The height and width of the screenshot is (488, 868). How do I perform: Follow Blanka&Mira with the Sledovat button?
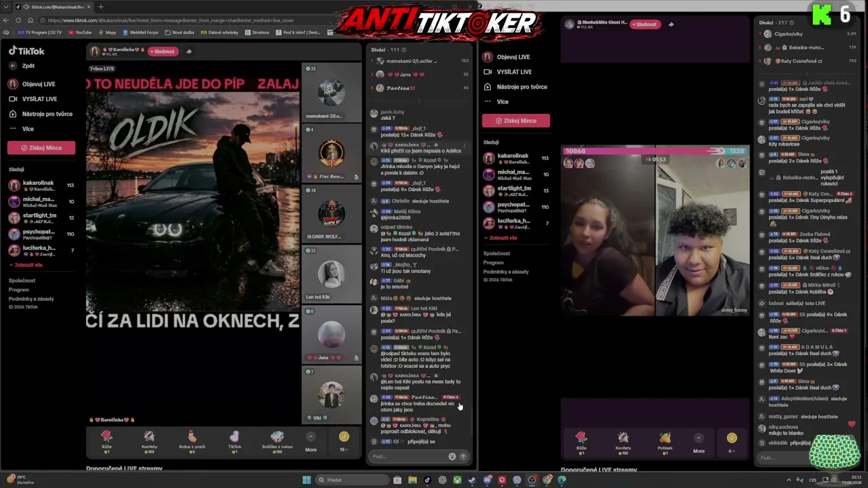tap(646, 24)
